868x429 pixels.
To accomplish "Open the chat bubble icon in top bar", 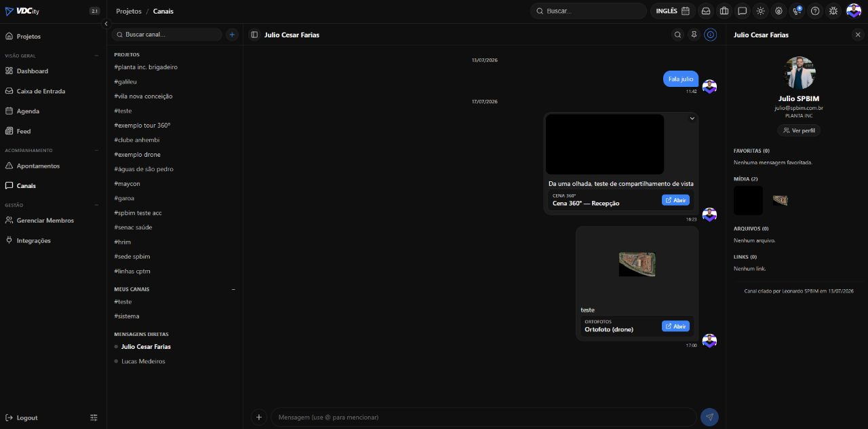I will point(743,11).
